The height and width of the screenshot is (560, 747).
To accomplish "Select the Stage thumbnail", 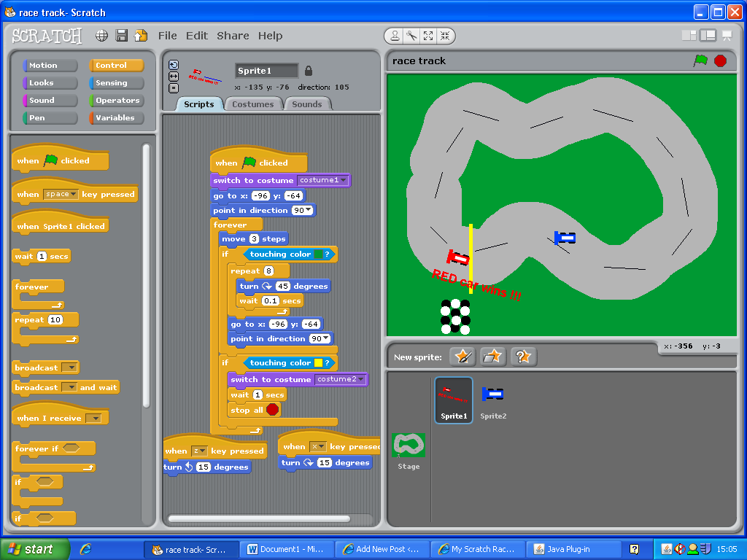I will click(x=409, y=451).
